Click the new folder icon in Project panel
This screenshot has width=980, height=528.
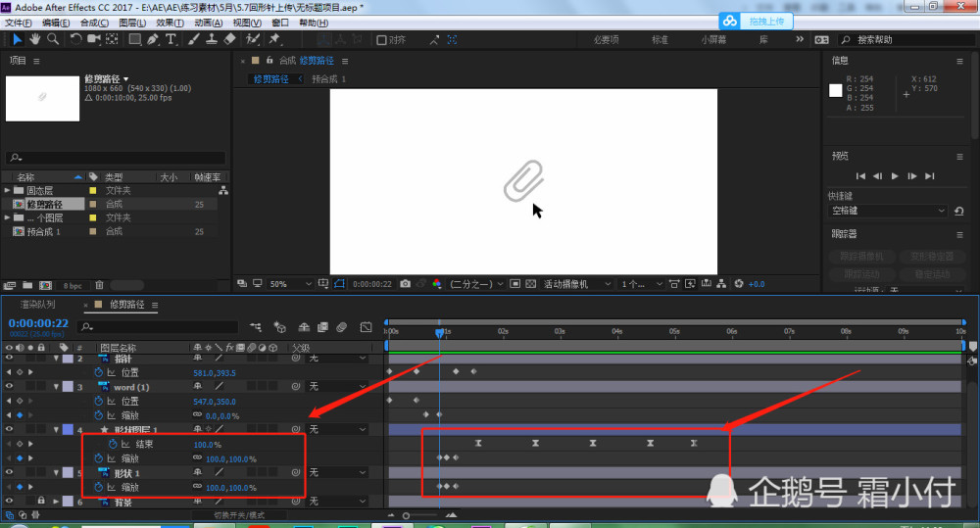tap(27, 285)
